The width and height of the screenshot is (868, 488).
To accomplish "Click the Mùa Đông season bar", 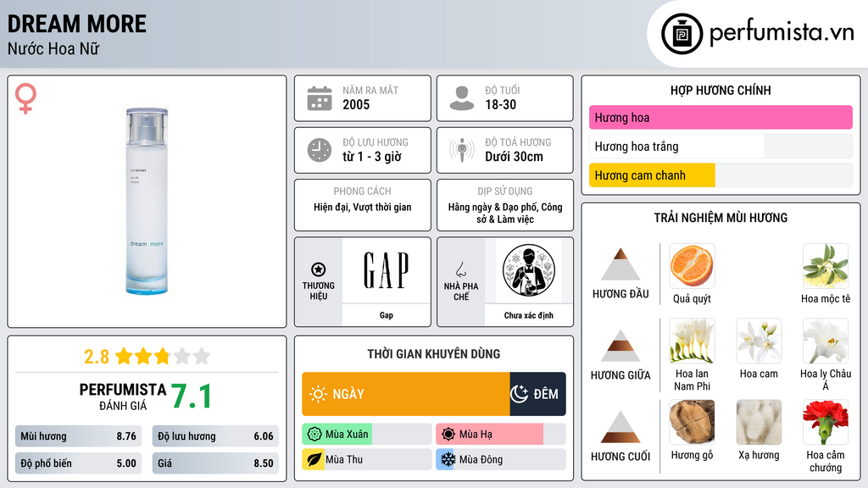I will (500, 459).
